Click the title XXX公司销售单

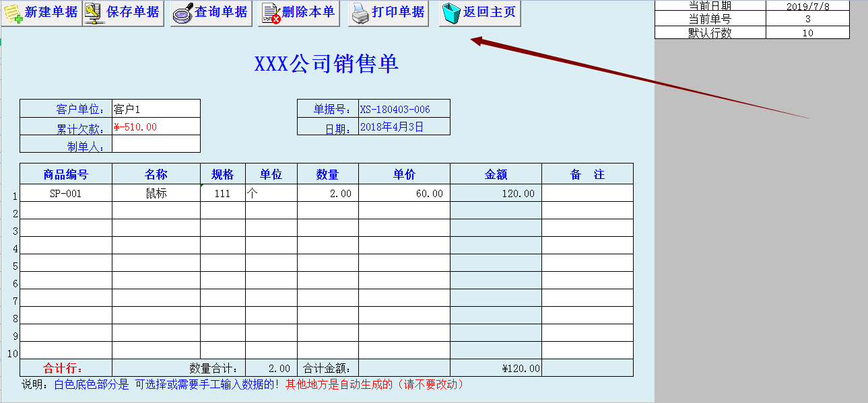[x=327, y=64]
